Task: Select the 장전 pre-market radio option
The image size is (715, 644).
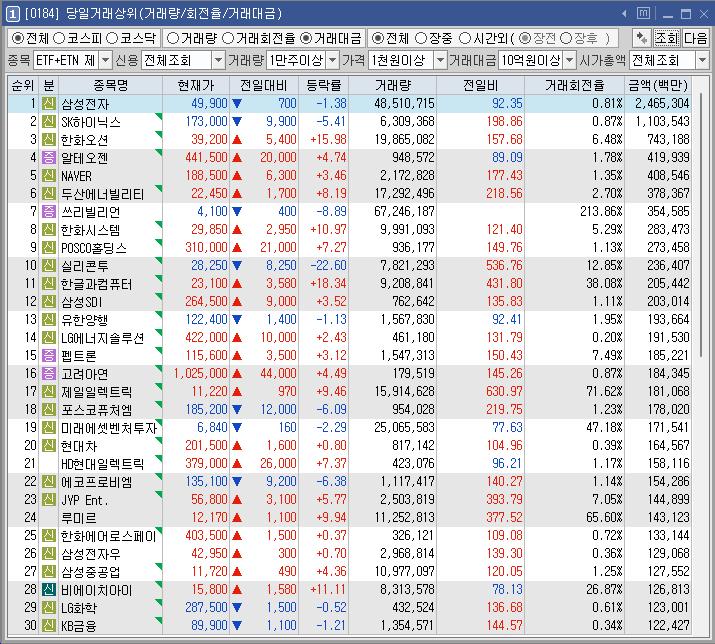Action: click(x=524, y=38)
